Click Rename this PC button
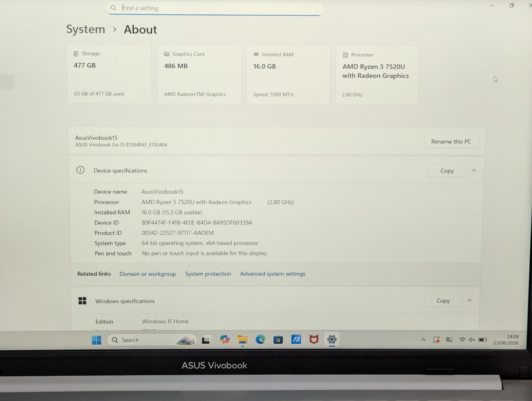 [x=451, y=142]
